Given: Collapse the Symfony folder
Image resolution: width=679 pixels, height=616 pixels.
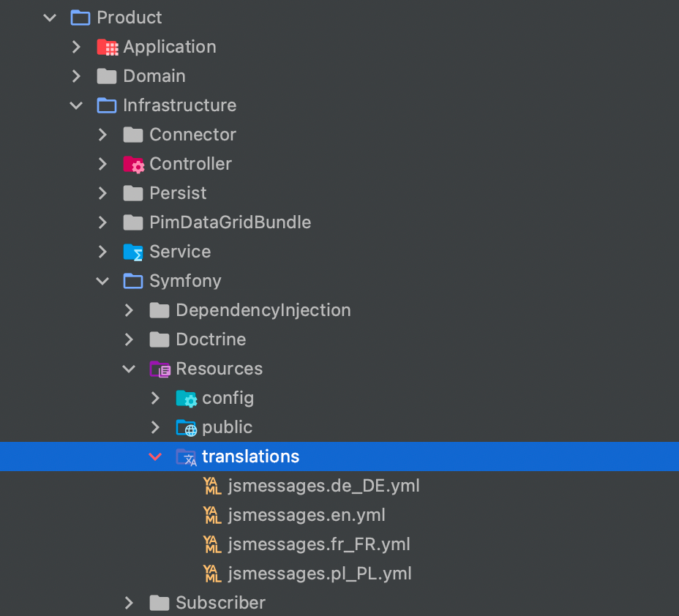Looking at the screenshot, I should (x=102, y=281).
